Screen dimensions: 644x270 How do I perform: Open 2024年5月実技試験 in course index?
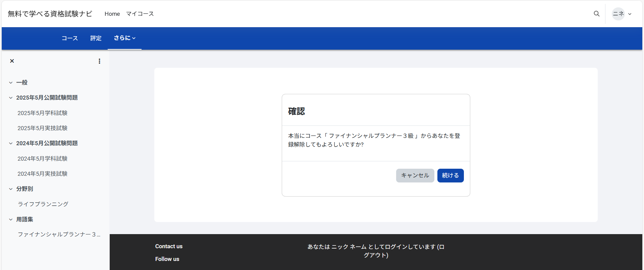[x=43, y=174]
